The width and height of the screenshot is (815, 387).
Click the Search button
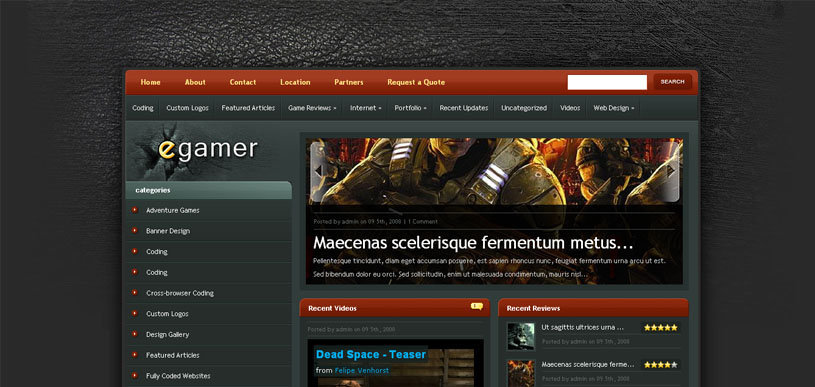coord(673,82)
